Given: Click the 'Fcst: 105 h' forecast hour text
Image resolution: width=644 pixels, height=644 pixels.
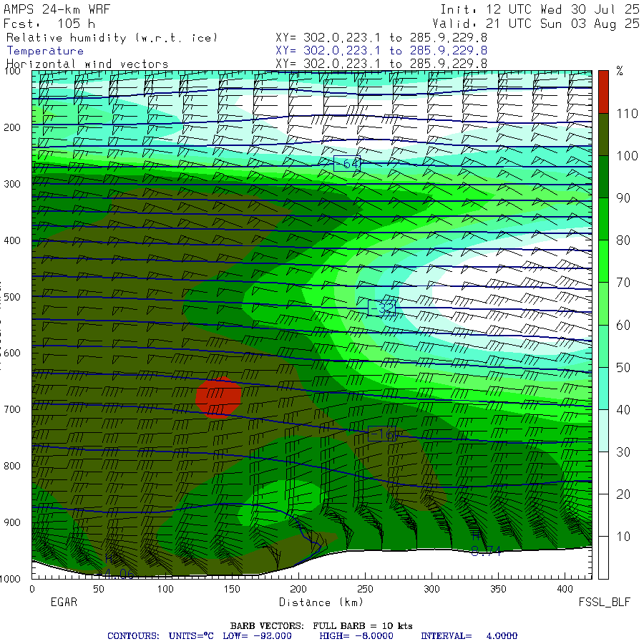Looking at the screenshot, I should tap(49, 24).
